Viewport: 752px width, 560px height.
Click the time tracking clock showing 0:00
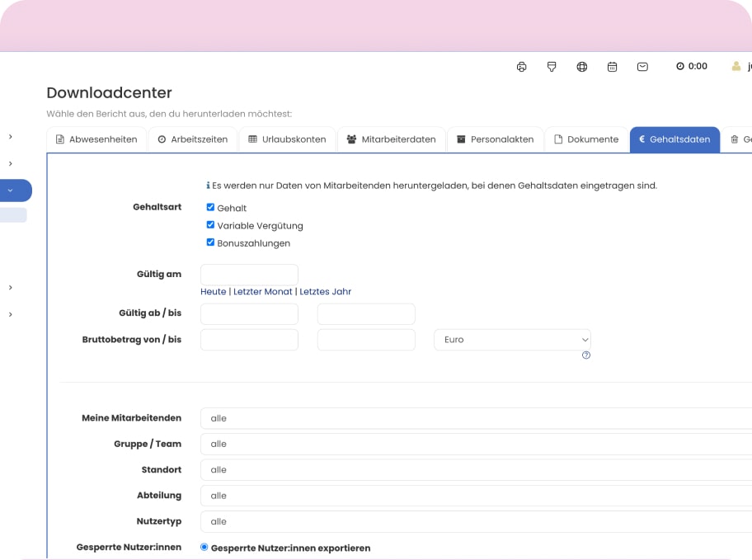click(x=691, y=67)
